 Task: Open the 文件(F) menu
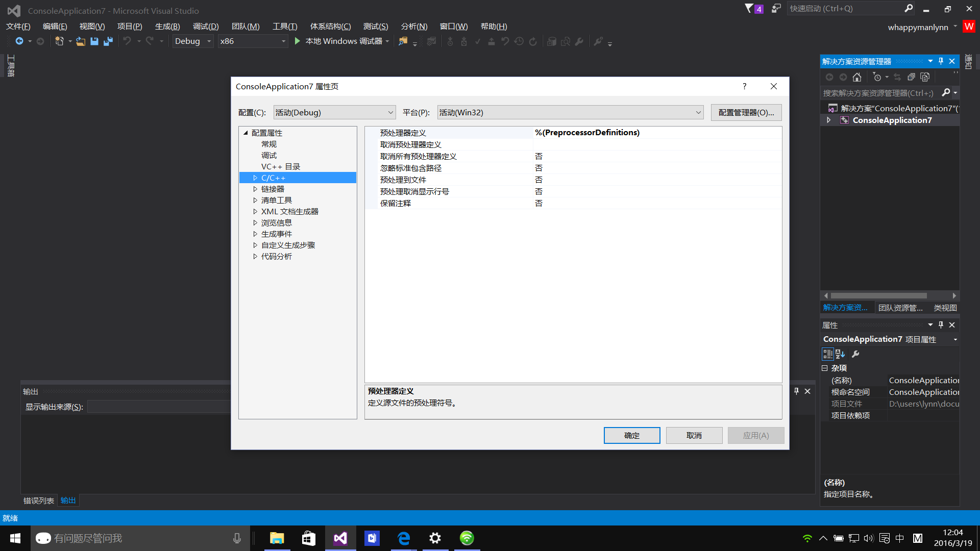click(18, 27)
